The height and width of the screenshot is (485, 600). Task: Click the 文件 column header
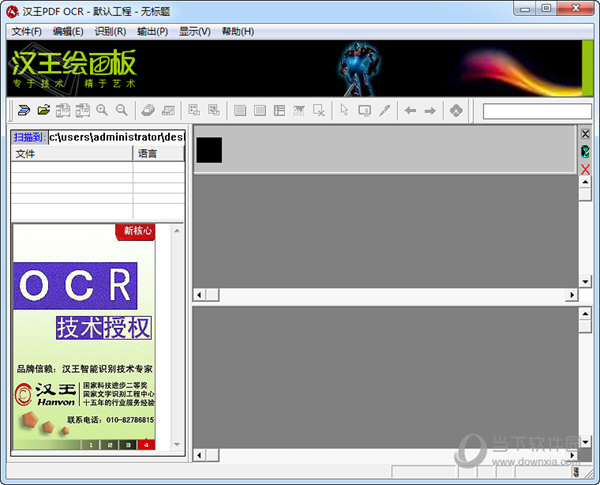click(x=72, y=154)
